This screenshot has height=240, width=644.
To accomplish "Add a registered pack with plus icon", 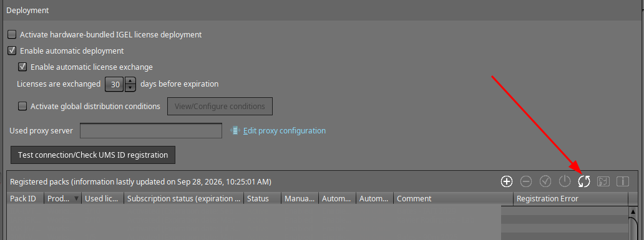I will click(507, 181).
